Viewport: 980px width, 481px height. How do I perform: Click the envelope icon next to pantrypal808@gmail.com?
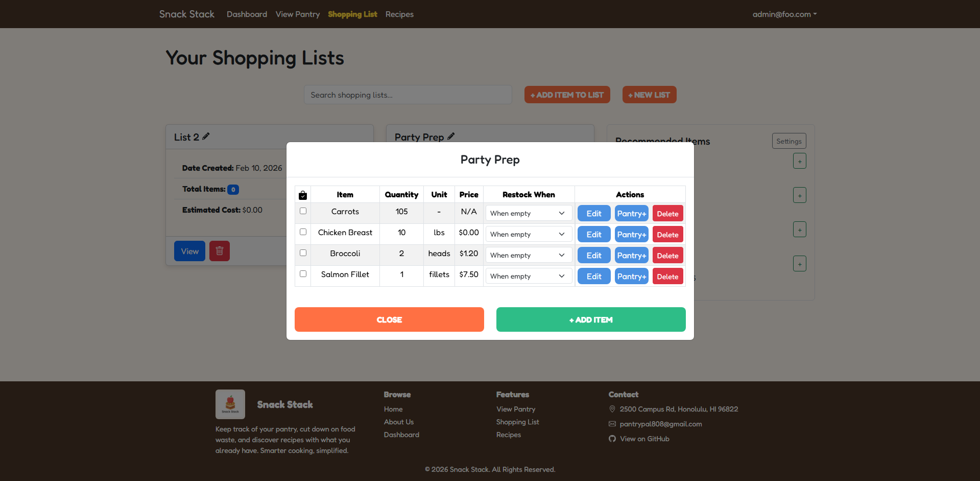[612, 424]
